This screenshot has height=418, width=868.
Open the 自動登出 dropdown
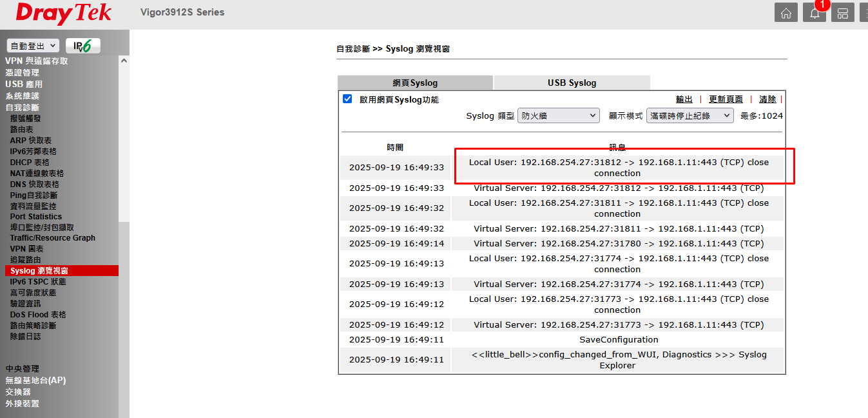[x=33, y=46]
